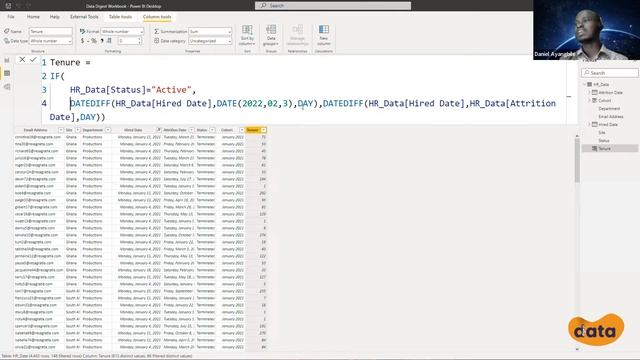The width and height of the screenshot is (640, 360).
Task: Open the Data category dropdown
Action: 210,41
